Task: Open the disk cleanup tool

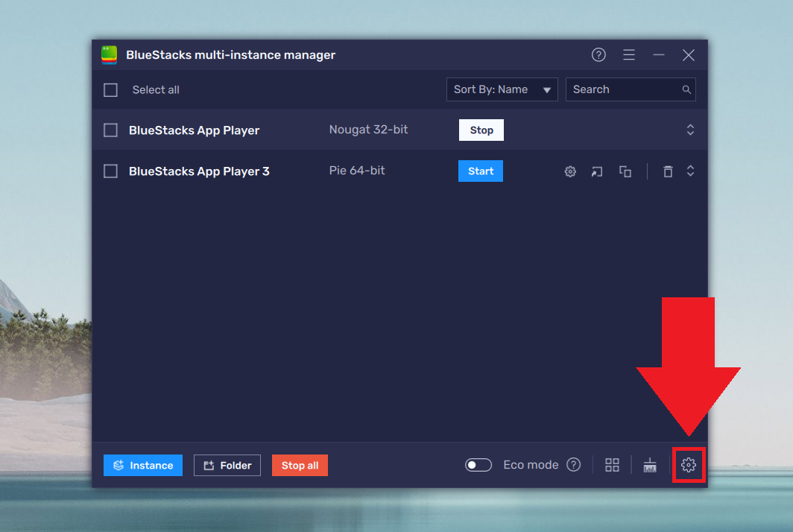Action: (649, 464)
